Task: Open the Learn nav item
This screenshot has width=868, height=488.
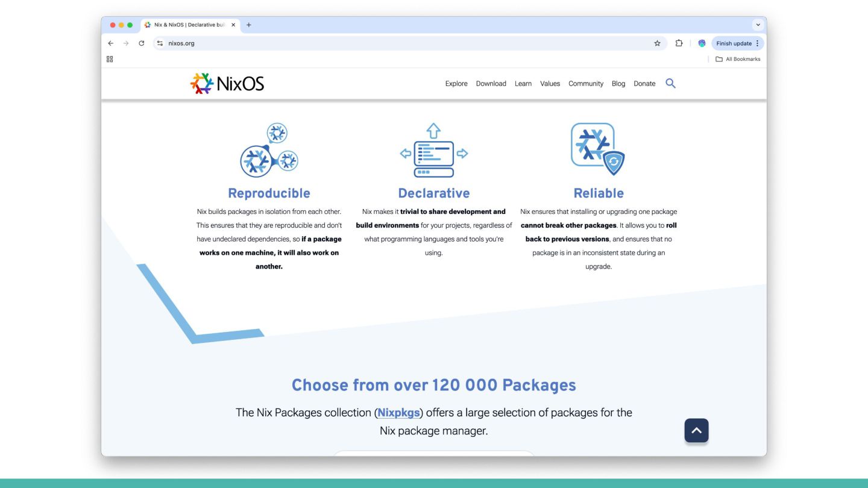Action: (x=523, y=84)
